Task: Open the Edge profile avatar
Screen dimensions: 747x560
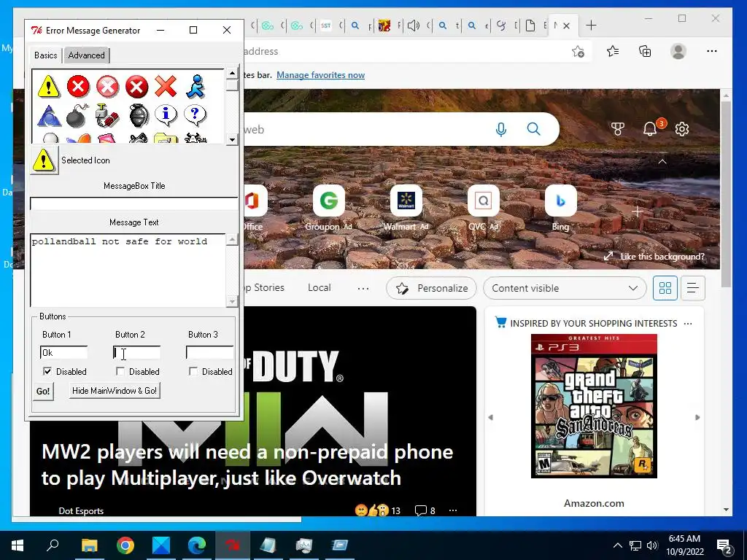Action: click(x=678, y=51)
